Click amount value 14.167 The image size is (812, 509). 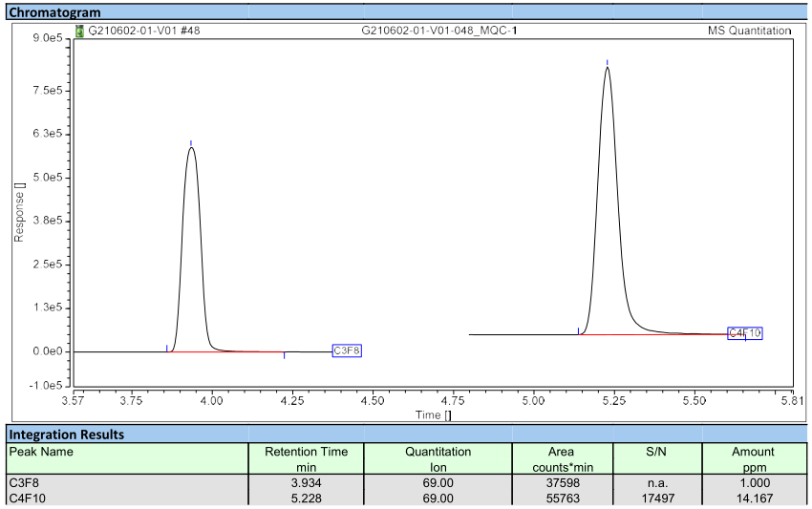pos(755,498)
